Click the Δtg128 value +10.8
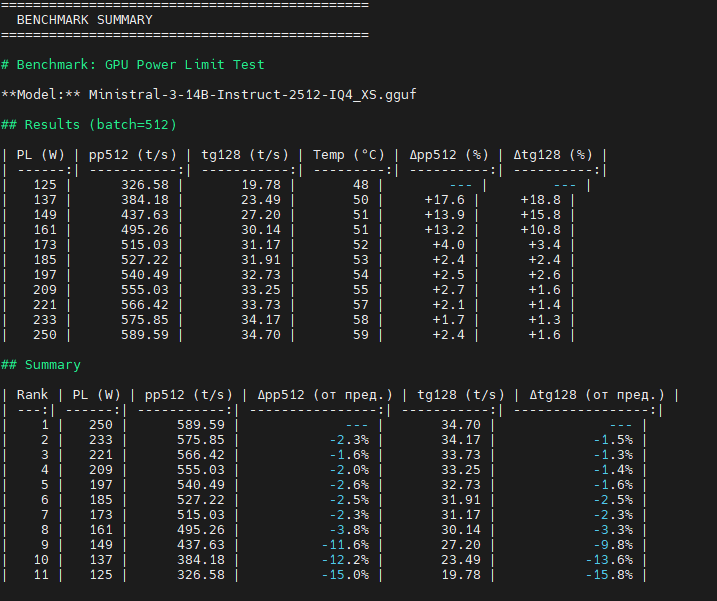The image size is (717, 601). coord(540,230)
